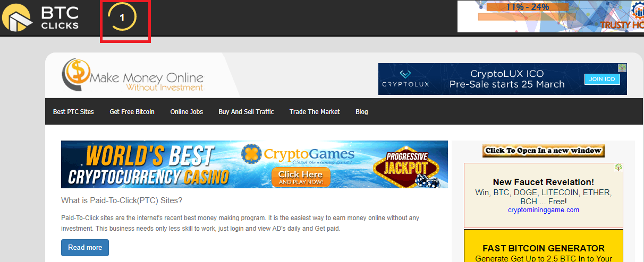Open the Trusty Hour banner ad
644x262 pixels.
point(550,16)
